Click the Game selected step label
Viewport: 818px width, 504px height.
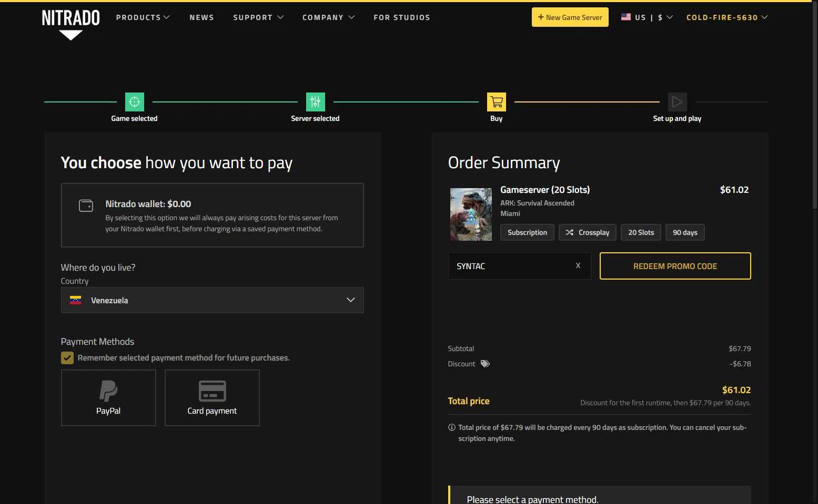click(134, 118)
